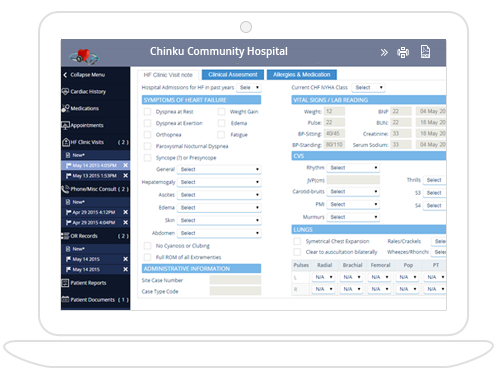
Task: Open the Rhythm select dropdown
Action: 353,168
